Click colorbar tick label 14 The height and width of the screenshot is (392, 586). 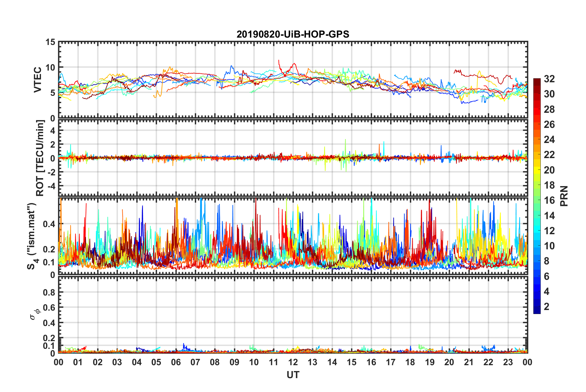(549, 216)
